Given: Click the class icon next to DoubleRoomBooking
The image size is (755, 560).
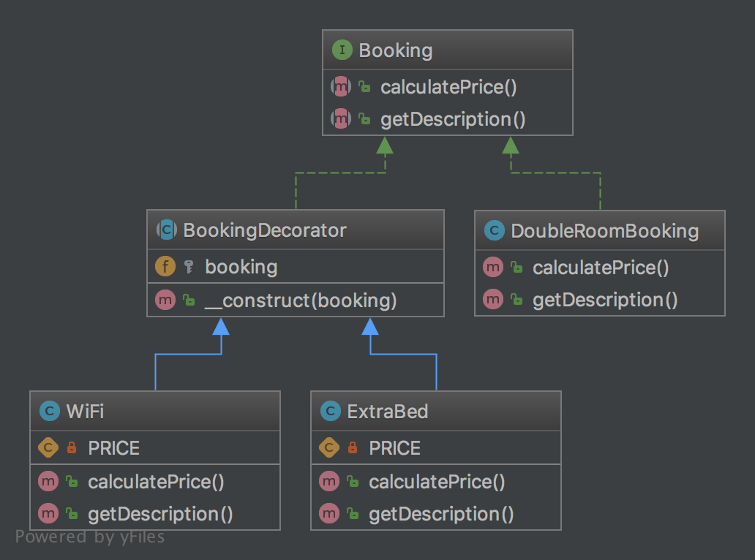Looking at the screenshot, I should [494, 232].
